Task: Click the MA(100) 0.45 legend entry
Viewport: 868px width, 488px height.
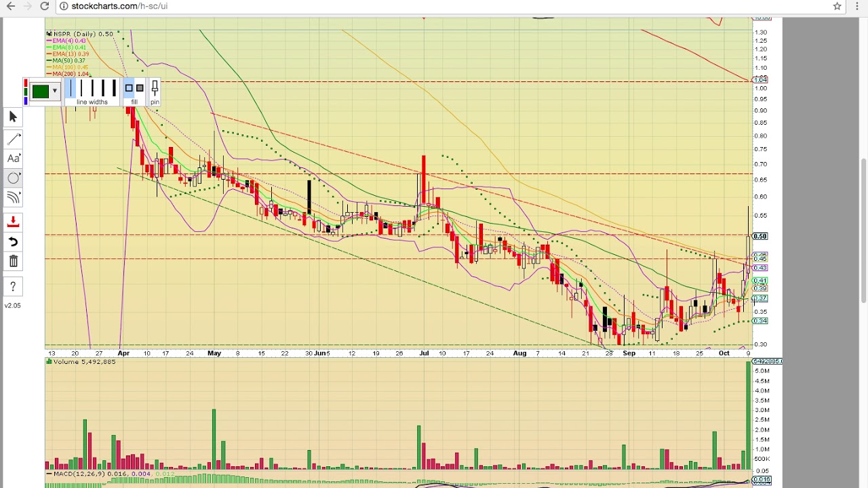Action: click(68, 68)
